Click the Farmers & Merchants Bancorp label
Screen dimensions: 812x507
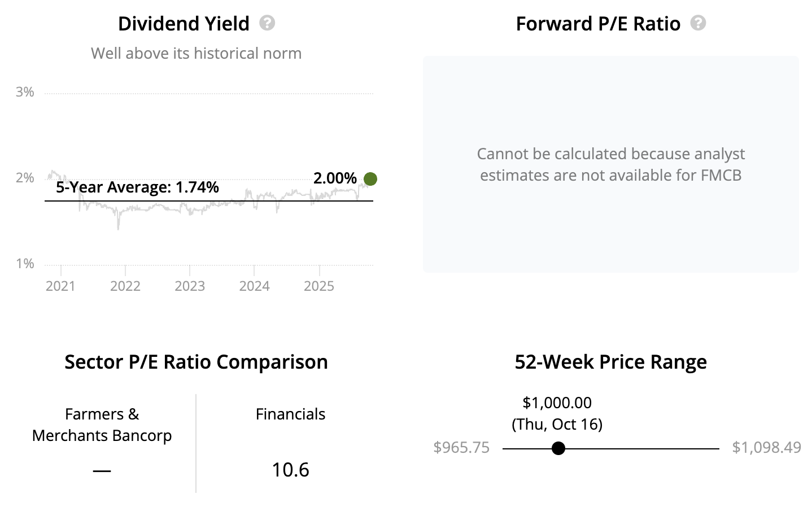102,425
